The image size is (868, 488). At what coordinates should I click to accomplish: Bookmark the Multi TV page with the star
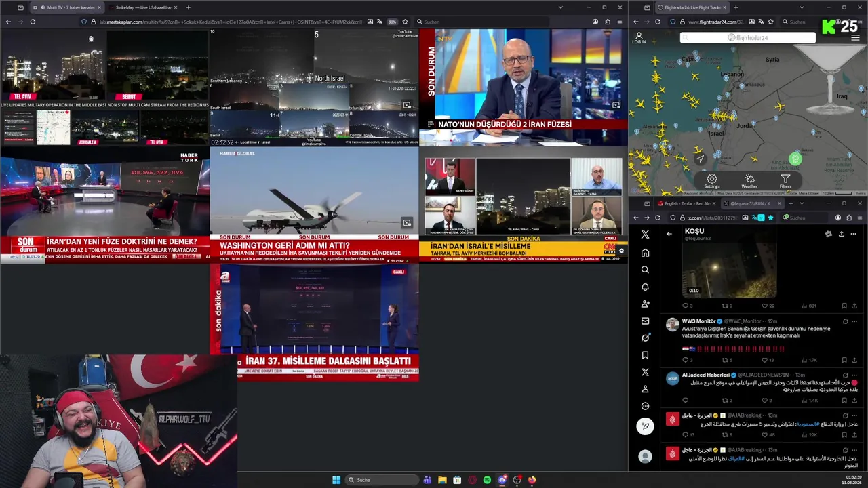[405, 22]
